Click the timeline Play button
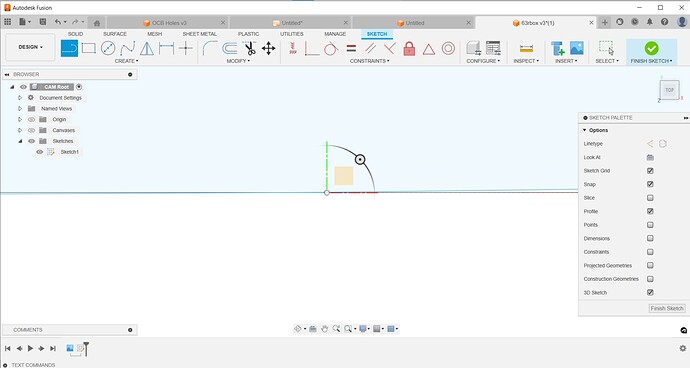 pos(30,348)
